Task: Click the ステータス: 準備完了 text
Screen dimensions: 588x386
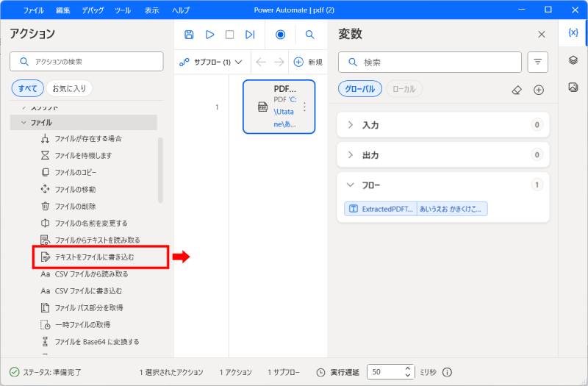Action: click(x=51, y=372)
